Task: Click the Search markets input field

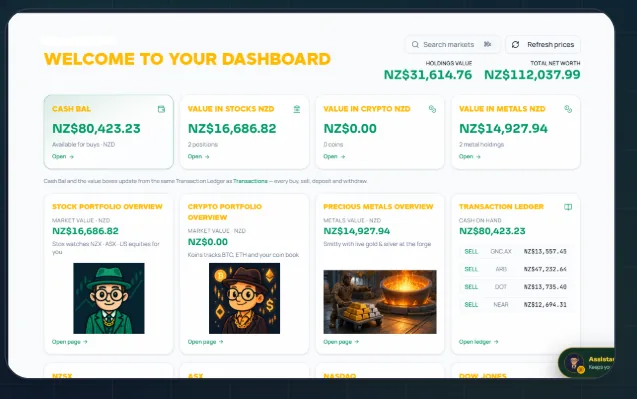Action: 453,44
